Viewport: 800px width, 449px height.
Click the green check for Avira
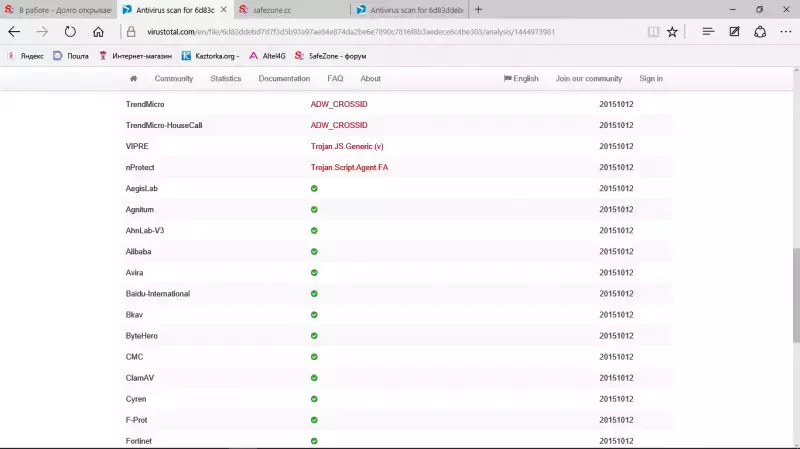point(314,272)
